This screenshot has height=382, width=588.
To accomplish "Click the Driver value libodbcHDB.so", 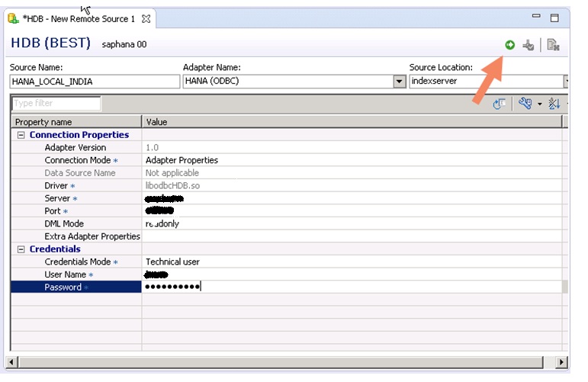I will [x=172, y=186].
